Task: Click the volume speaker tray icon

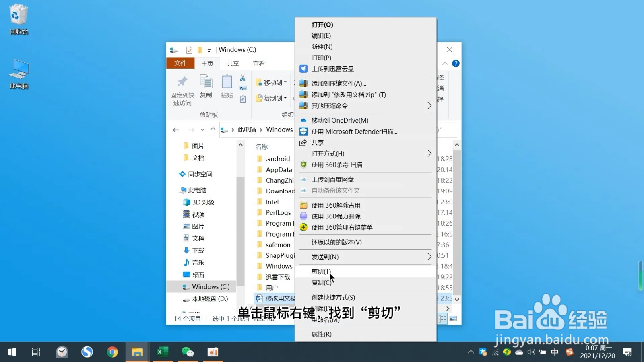Action: [531, 352]
